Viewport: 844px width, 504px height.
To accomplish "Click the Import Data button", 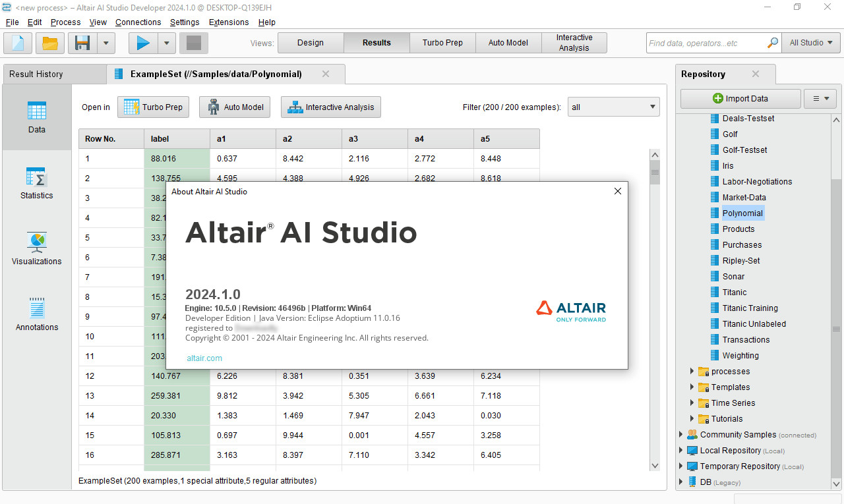I will [740, 98].
